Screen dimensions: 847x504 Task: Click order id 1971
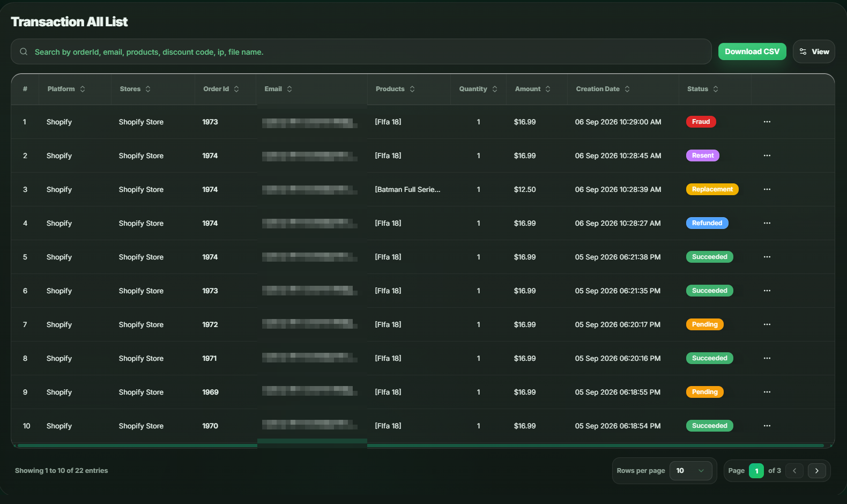pyautogui.click(x=210, y=358)
